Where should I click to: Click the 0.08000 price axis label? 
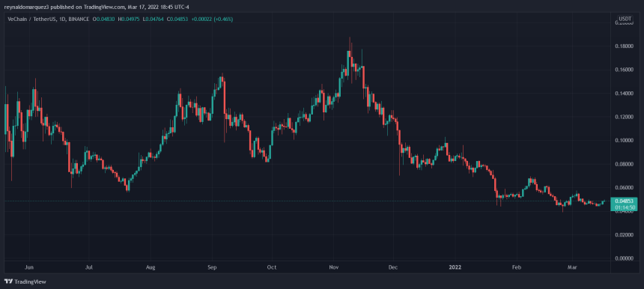[624, 164]
